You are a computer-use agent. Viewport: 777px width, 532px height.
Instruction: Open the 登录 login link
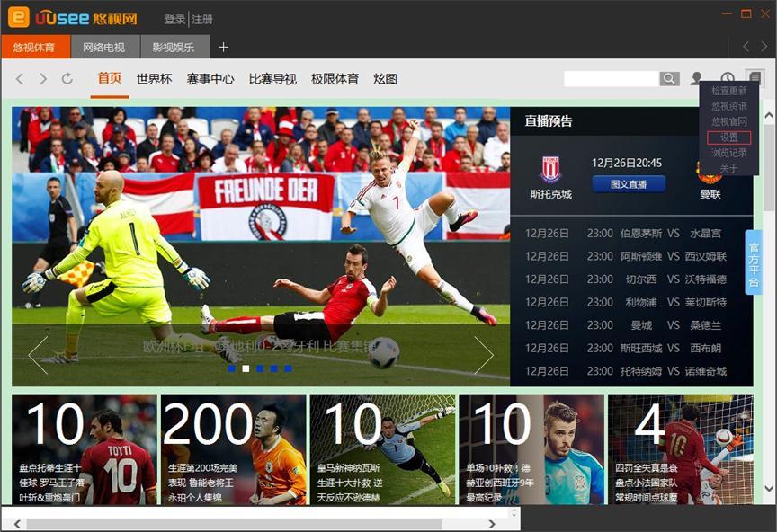pos(174,19)
